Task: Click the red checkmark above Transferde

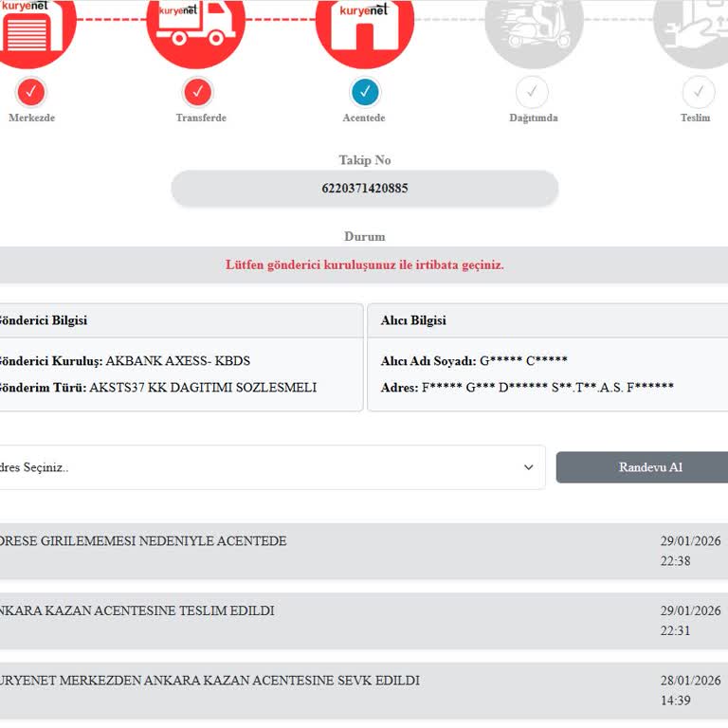Action: click(x=197, y=92)
